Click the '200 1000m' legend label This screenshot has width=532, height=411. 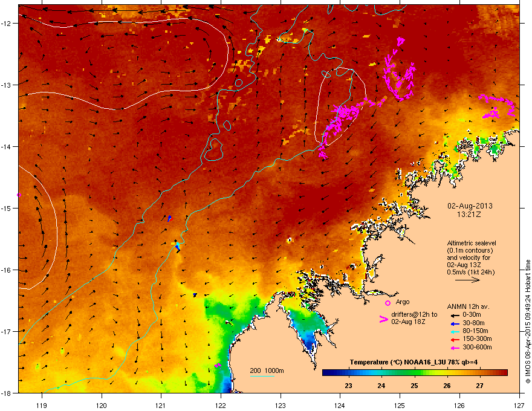point(267,371)
